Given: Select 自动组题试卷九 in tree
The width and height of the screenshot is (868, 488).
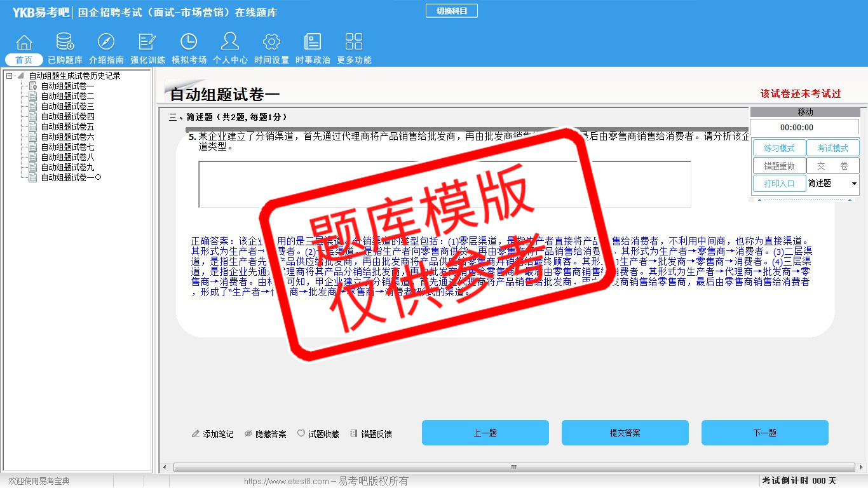Looking at the screenshot, I should [x=67, y=167].
